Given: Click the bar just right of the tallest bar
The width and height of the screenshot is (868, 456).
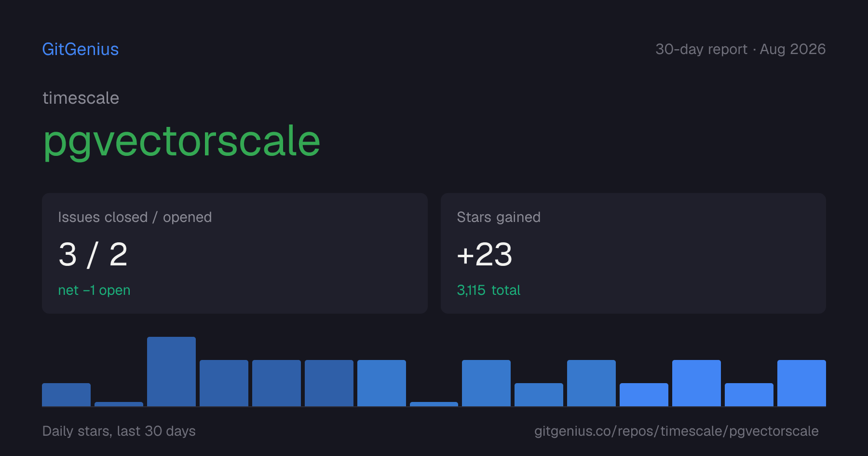Looking at the screenshot, I should 224,383.
